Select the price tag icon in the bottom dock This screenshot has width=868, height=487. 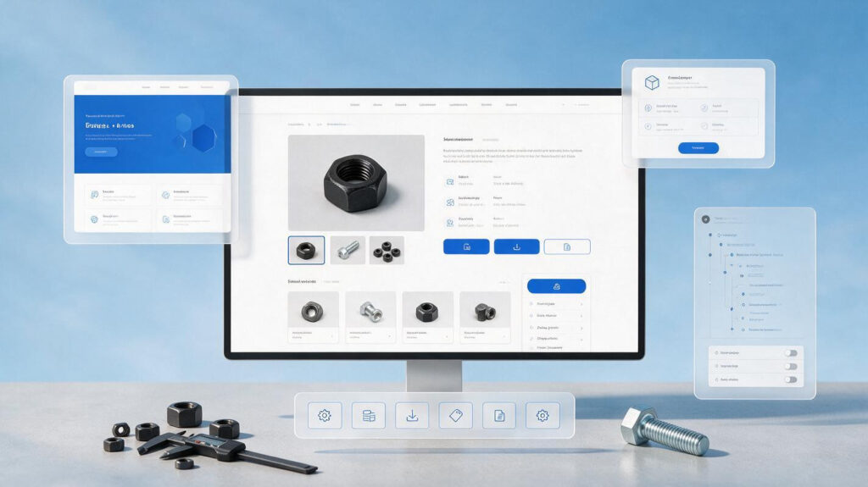coord(455,415)
